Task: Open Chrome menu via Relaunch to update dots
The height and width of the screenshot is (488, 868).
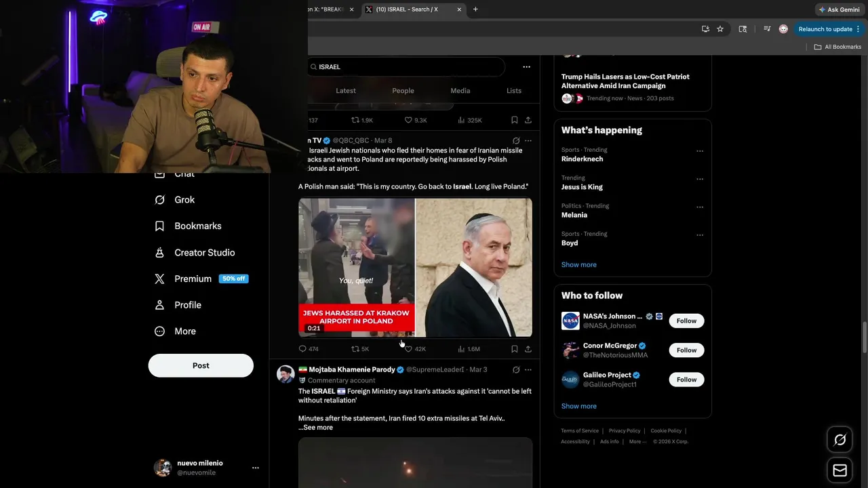Action: (x=858, y=29)
